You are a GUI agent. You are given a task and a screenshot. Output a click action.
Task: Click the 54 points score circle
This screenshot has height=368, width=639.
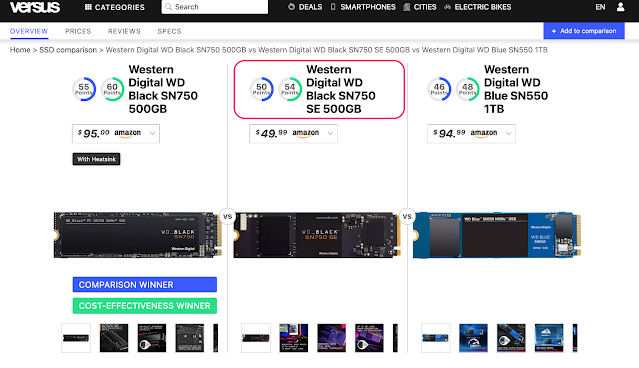290,89
